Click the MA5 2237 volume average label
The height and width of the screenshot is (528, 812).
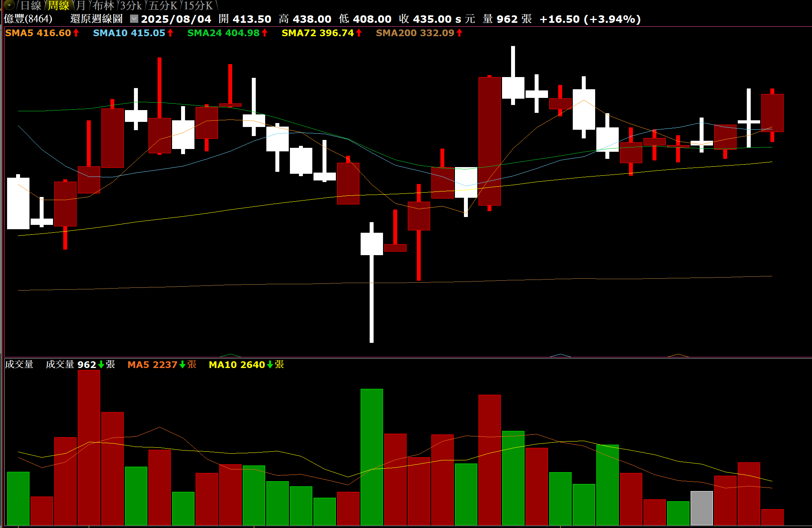[x=152, y=365]
